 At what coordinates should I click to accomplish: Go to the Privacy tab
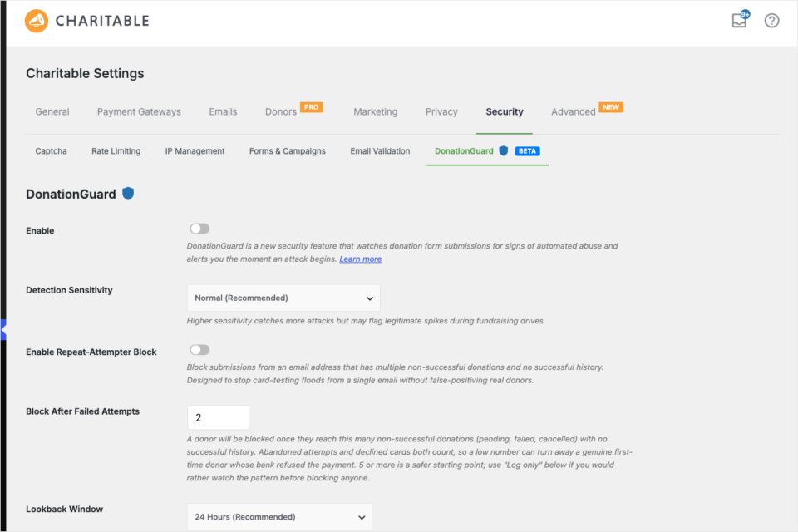[x=441, y=111]
